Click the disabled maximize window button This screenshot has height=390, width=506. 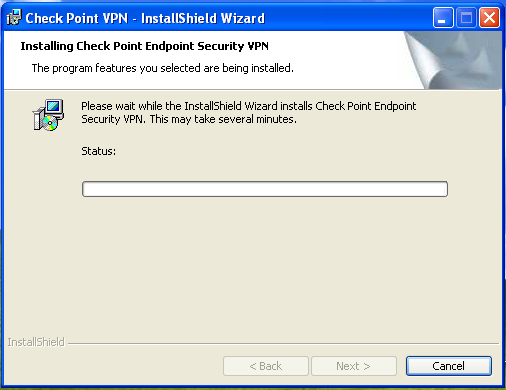tap(466, 18)
